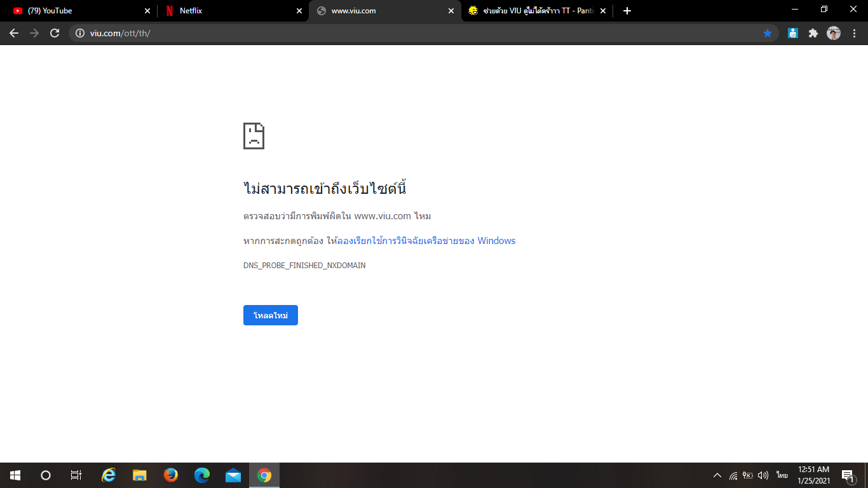
Task: Open the Windows network diagnostics link
Action: [x=426, y=241]
